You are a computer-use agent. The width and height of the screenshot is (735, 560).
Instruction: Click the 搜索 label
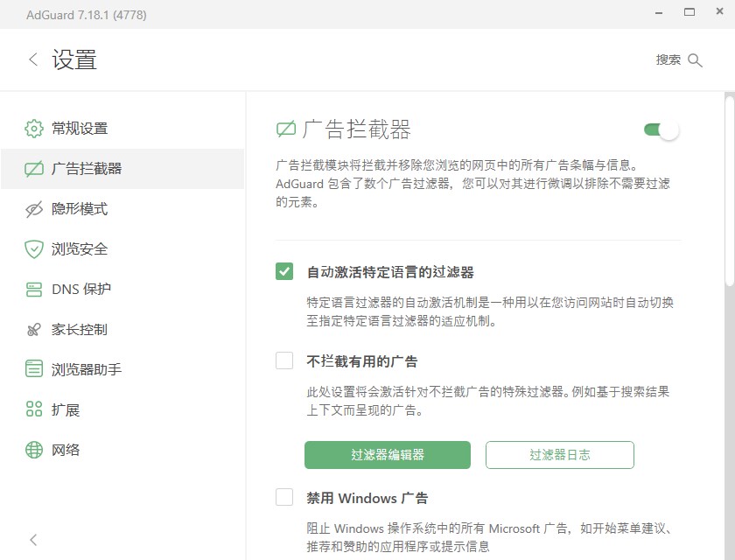(x=668, y=60)
